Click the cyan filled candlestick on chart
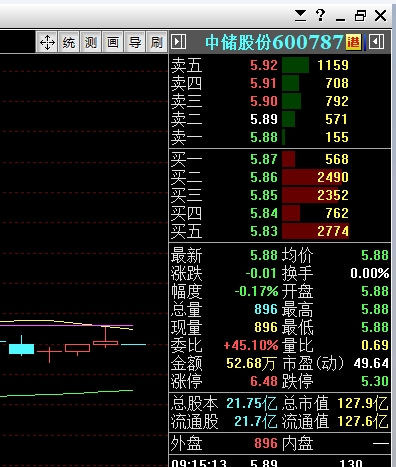The width and height of the screenshot is (396, 467). (21, 348)
